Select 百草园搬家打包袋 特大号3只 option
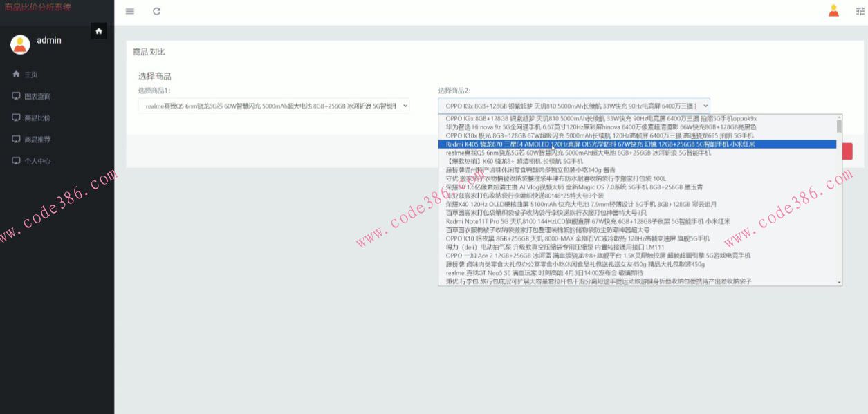Viewport: 868px width, 414px height. pos(637,213)
